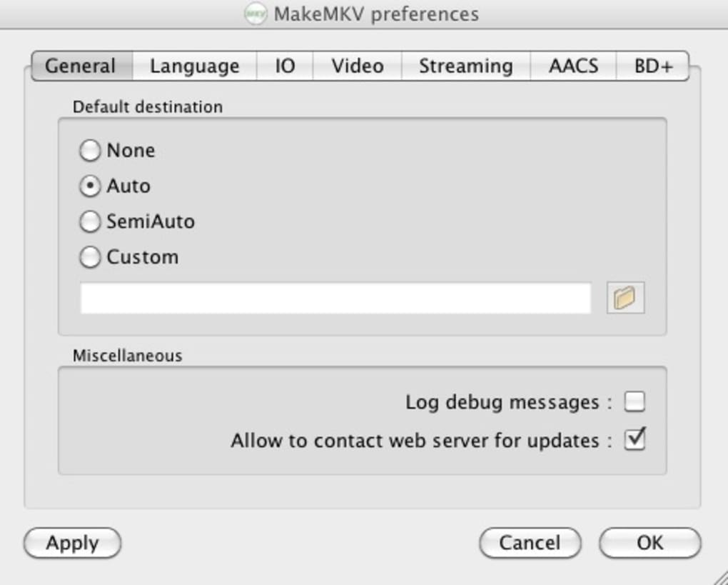
Task: Enable Log debug messages checkbox
Action: (x=635, y=402)
